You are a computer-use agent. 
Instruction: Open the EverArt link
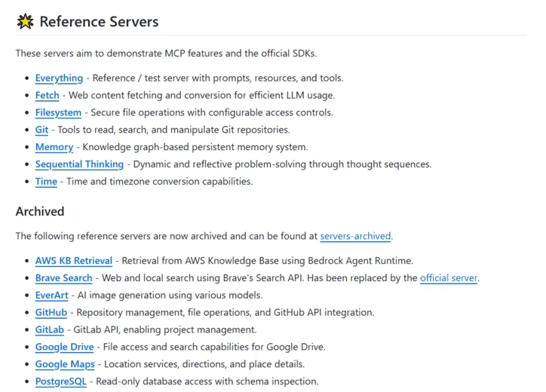51,296
